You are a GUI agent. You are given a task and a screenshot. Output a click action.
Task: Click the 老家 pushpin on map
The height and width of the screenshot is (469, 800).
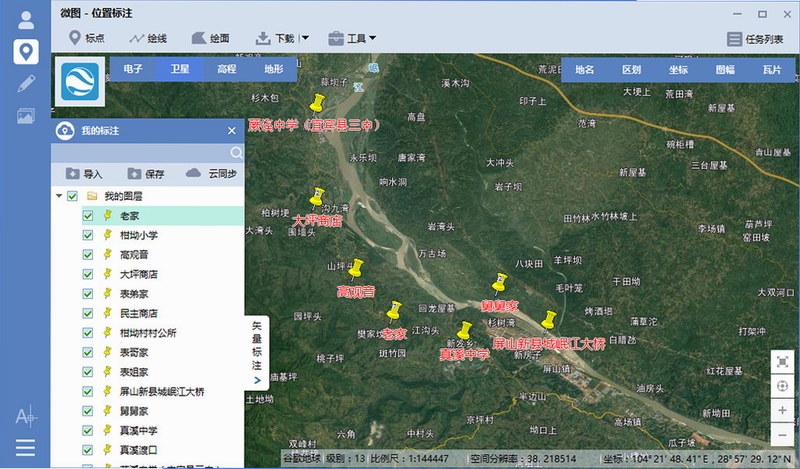(x=394, y=312)
